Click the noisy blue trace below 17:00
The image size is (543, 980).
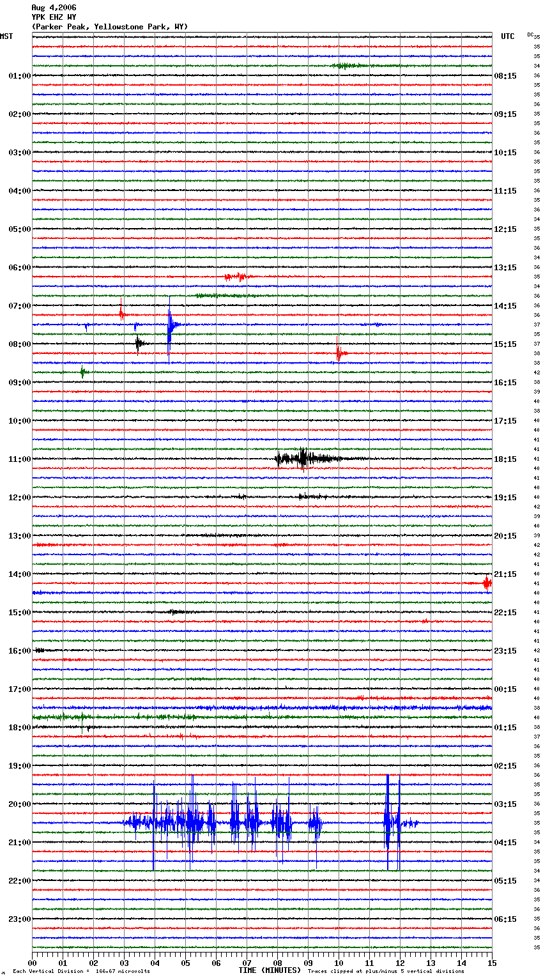[x=262, y=708]
